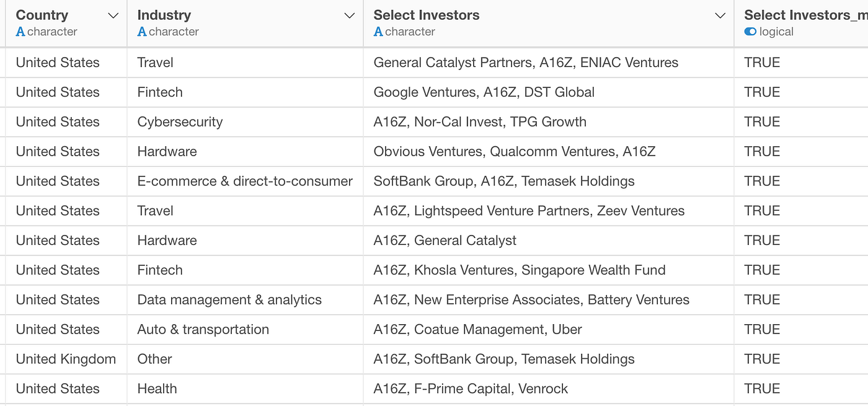The width and height of the screenshot is (868, 406).
Task: Click the A16Z, Coatue Management, Uber cell
Action: [477, 329]
